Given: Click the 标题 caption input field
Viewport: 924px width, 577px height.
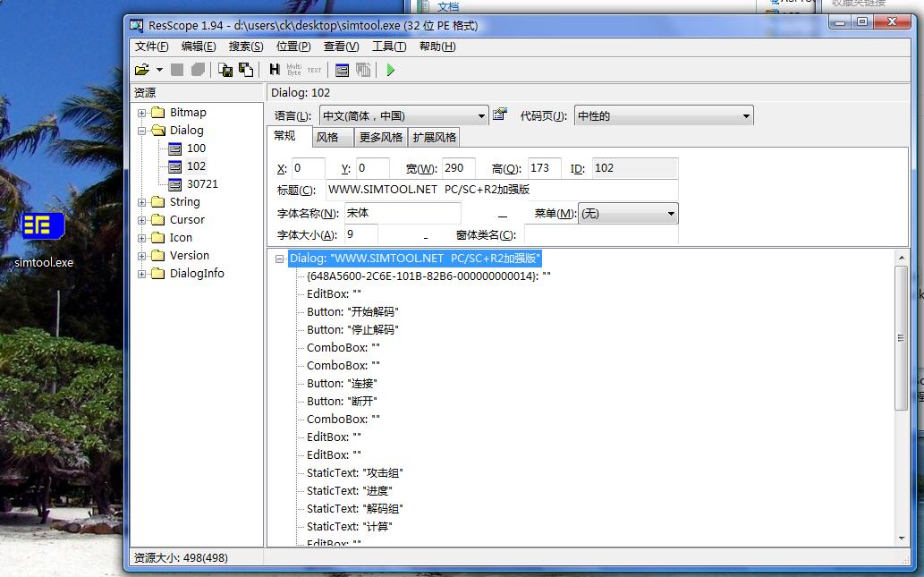Looking at the screenshot, I should click(502, 190).
